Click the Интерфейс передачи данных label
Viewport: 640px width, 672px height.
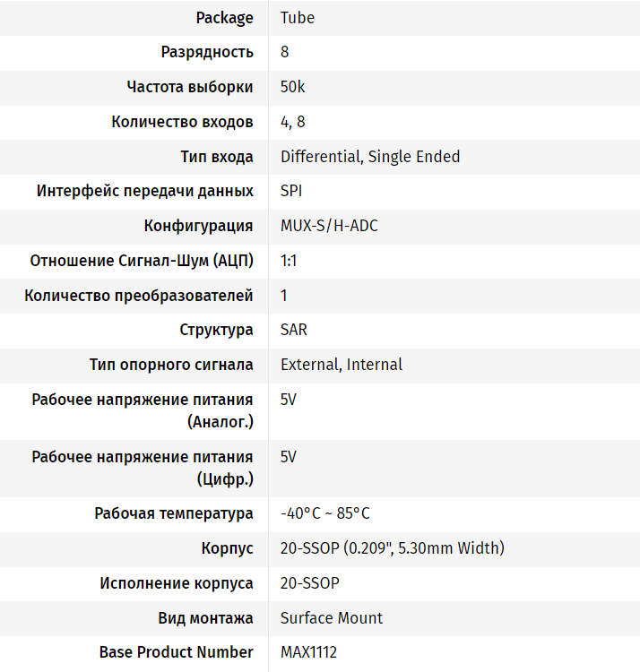point(145,191)
